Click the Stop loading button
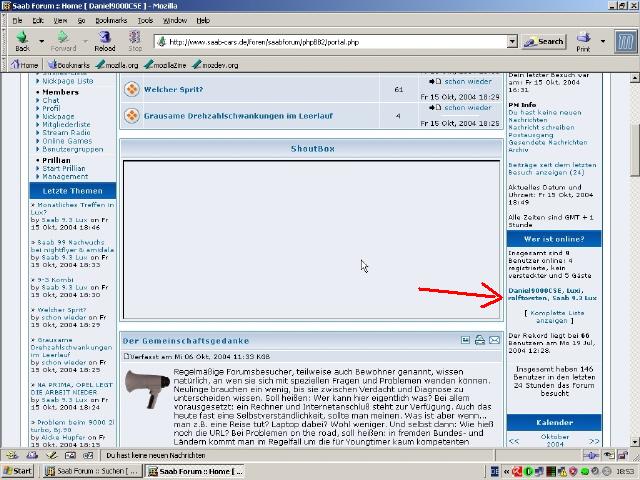The height and width of the screenshot is (480, 640). pyautogui.click(x=135, y=41)
